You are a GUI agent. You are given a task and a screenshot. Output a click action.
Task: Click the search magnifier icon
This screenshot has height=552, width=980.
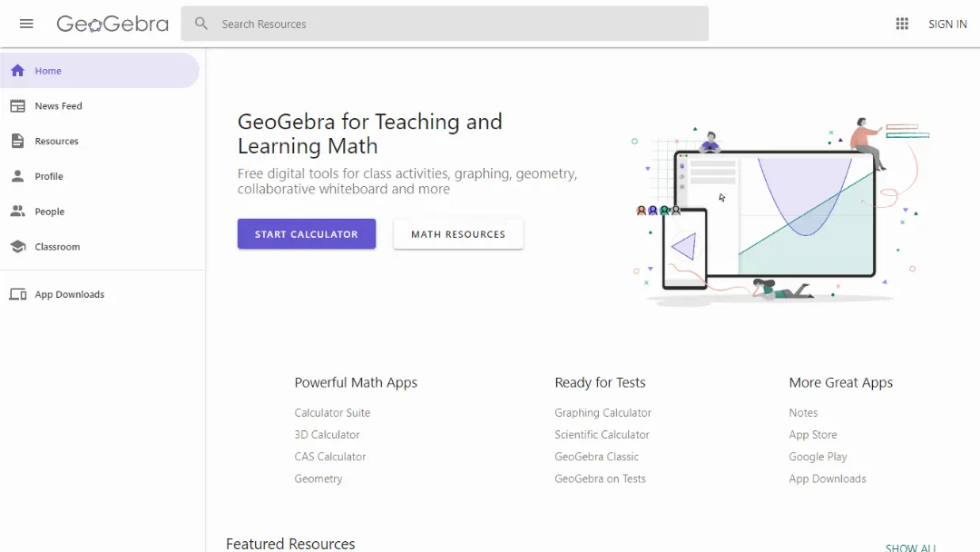point(201,24)
